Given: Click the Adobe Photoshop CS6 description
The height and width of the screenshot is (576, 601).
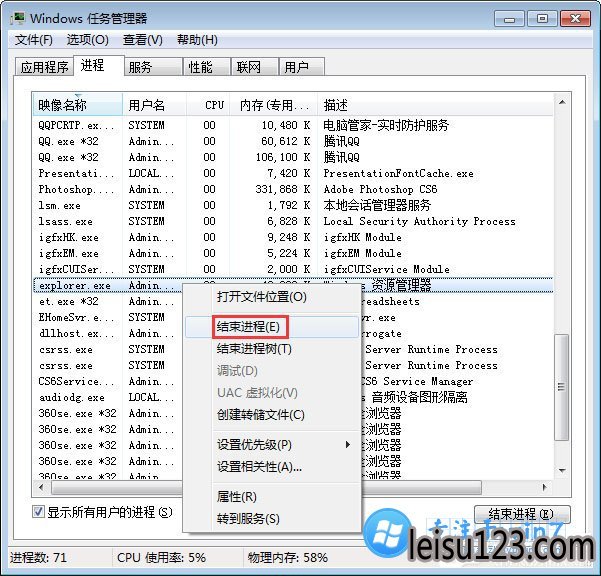Looking at the screenshot, I should 380,189.
